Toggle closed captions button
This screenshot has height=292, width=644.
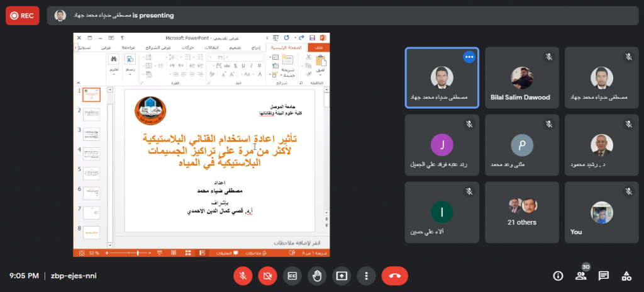pyautogui.click(x=292, y=276)
